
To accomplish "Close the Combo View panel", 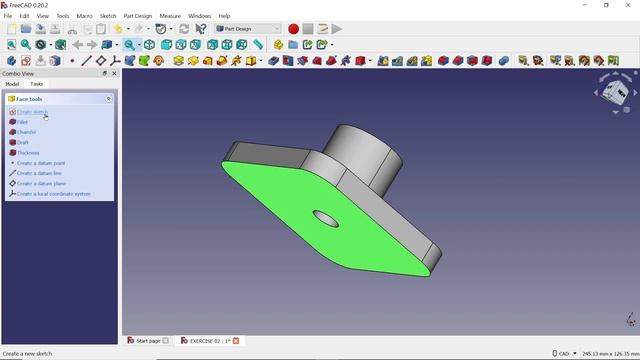I will 114,73.
